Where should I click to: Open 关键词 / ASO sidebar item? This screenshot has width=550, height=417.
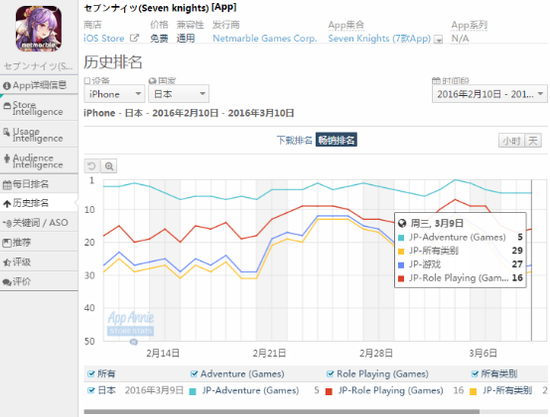(39, 223)
